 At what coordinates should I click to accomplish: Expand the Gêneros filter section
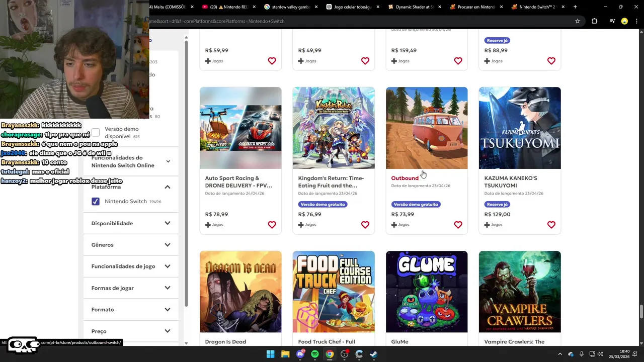[x=131, y=245]
